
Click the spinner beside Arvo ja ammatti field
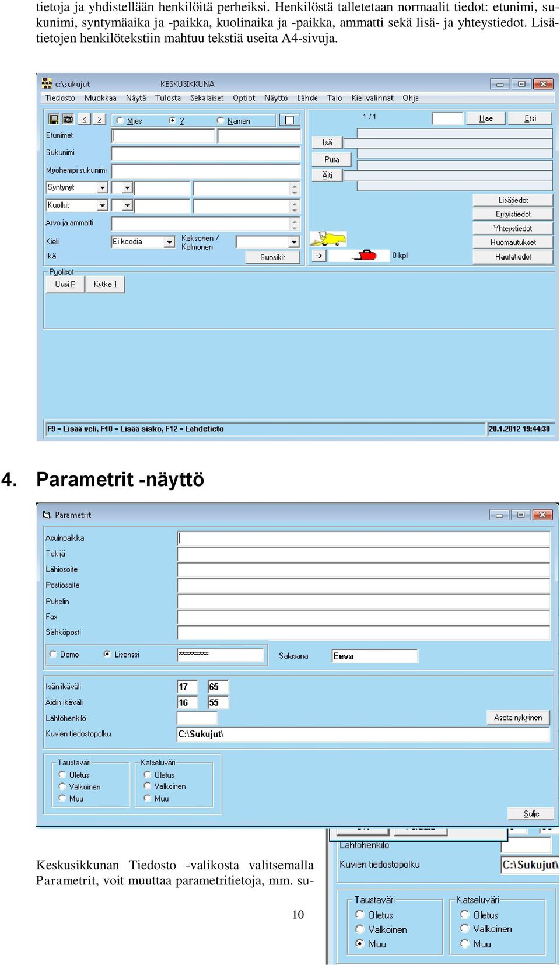(295, 224)
